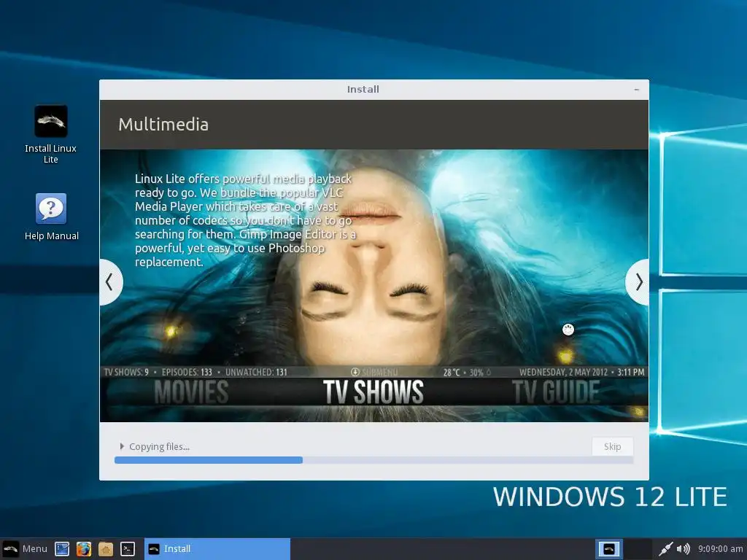Select the Install window taskbar entry
Image resolution: width=747 pixels, height=560 pixels.
[217, 548]
